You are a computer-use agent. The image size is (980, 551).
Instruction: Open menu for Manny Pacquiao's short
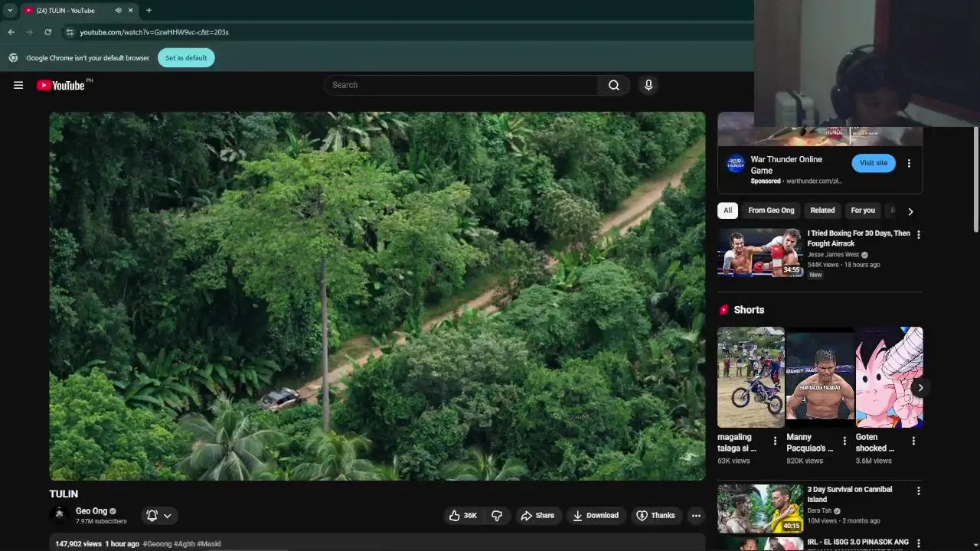point(844,441)
